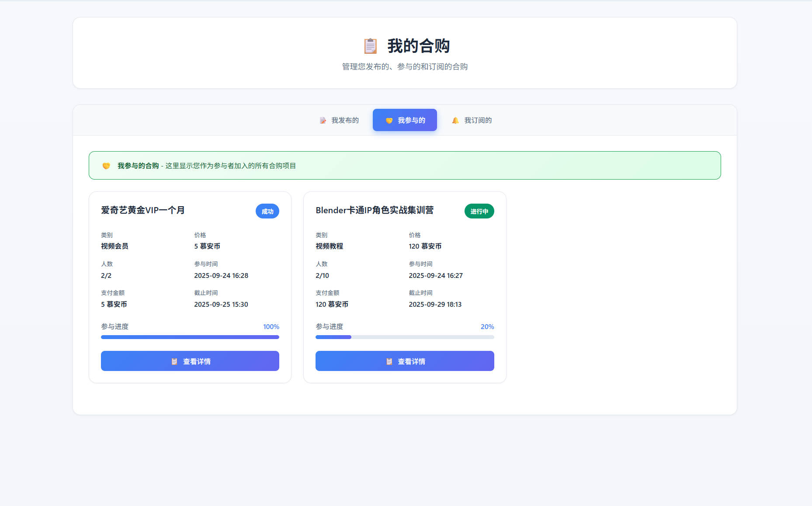
Task: Switch to the 我发布的 tab
Action: [x=339, y=120]
